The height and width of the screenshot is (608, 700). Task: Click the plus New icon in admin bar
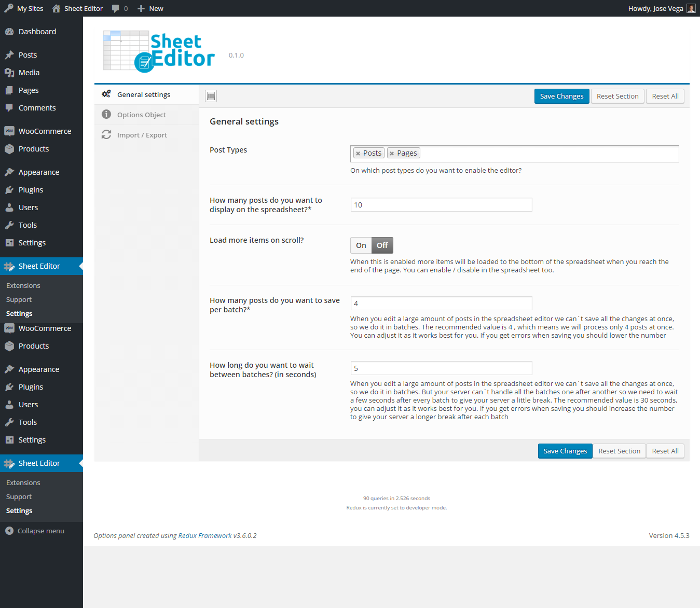(x=141, y=8)
